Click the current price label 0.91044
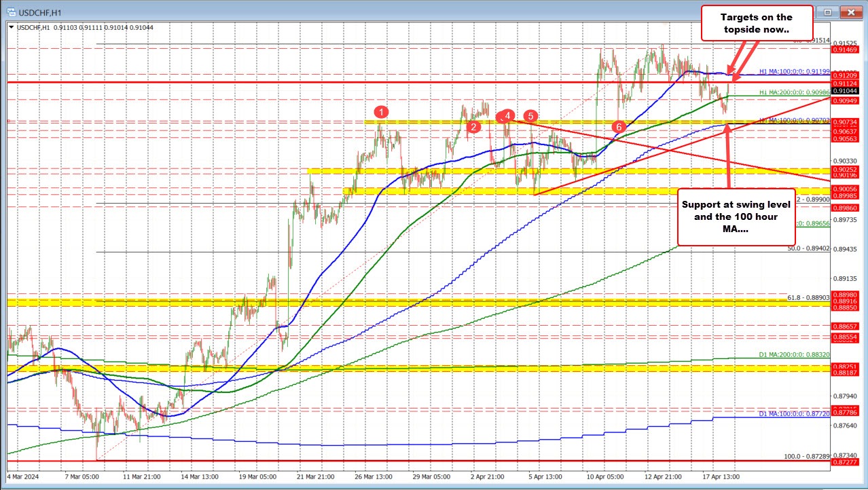The image size is (868, 490). click(x=844, y=90)
